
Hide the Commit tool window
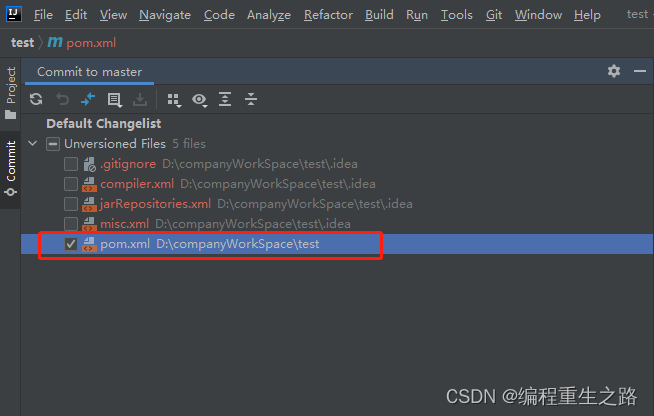(x=640, y=71)
